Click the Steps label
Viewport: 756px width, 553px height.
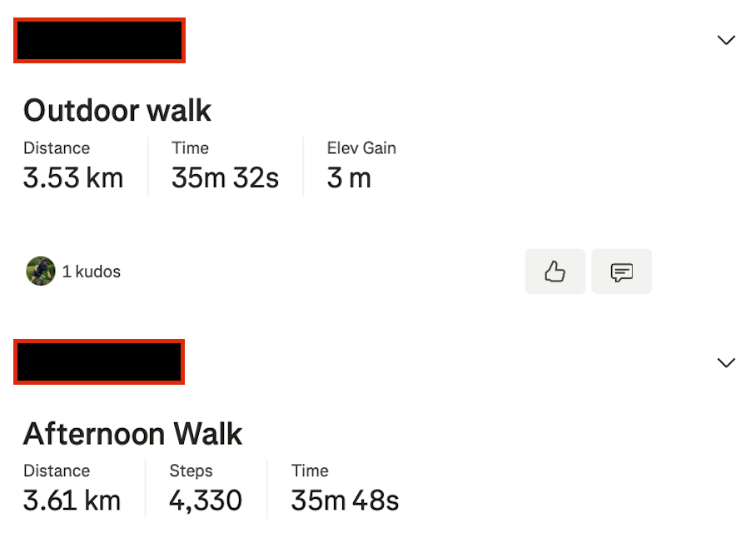point(191,471)
